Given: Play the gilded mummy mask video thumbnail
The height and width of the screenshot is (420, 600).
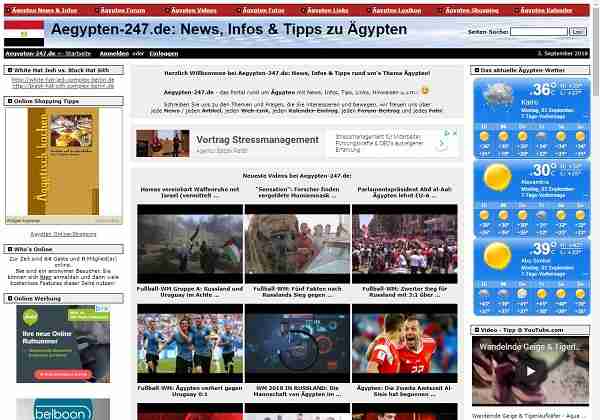Looking at the screenshot, I should point(297,244).
